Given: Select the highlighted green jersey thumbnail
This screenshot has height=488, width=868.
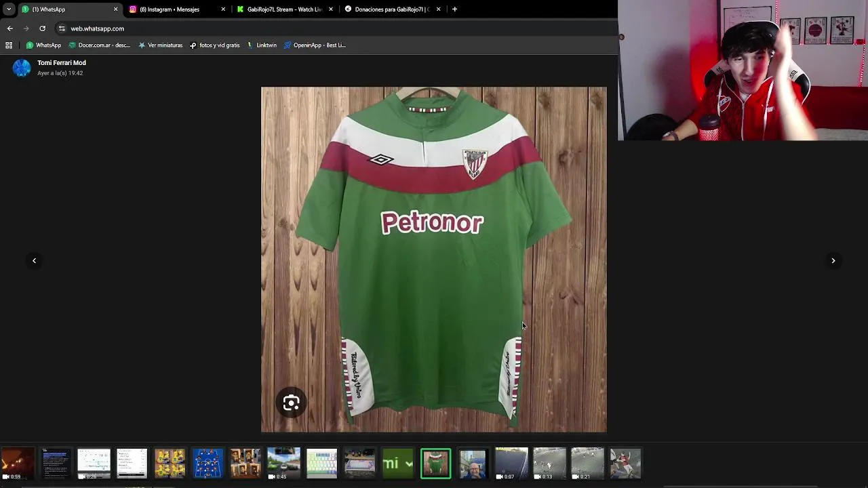Looking at the screenshot, I should tap(435, 464).
